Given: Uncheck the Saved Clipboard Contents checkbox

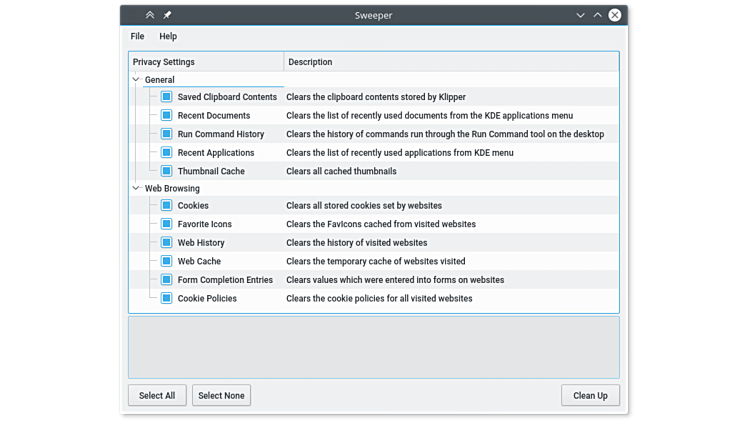Looking at the screenshot, I should pos(167,97).
